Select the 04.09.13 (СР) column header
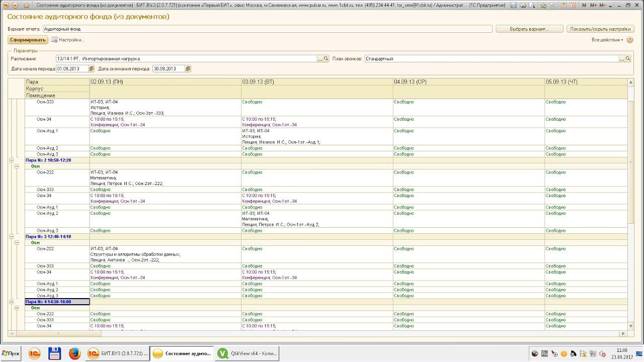This screenshot has height=362, width=644. click(x=469, y=82)
